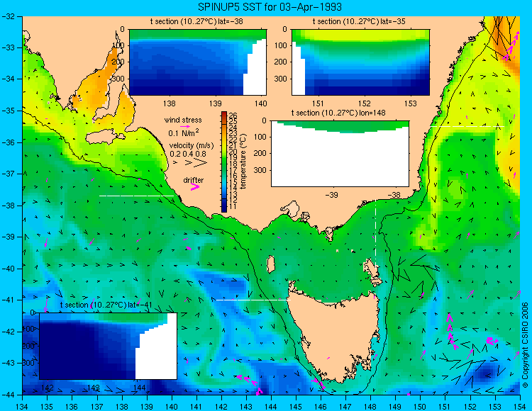
Task: Click the white section line at latitude -41
Action: tap(253, 300)
